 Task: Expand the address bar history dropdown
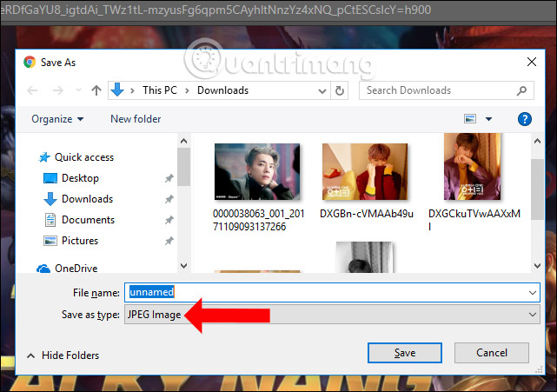[x=322, y=91]
